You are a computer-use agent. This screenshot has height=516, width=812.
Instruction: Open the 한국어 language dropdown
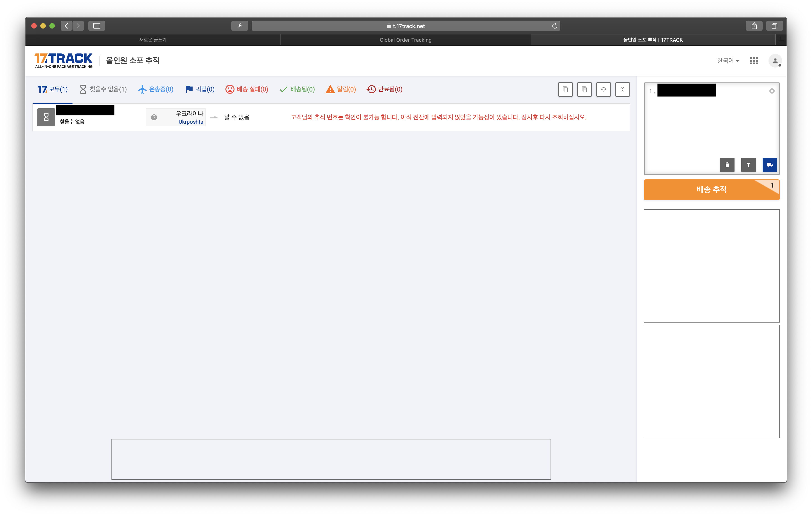[728, 61]
